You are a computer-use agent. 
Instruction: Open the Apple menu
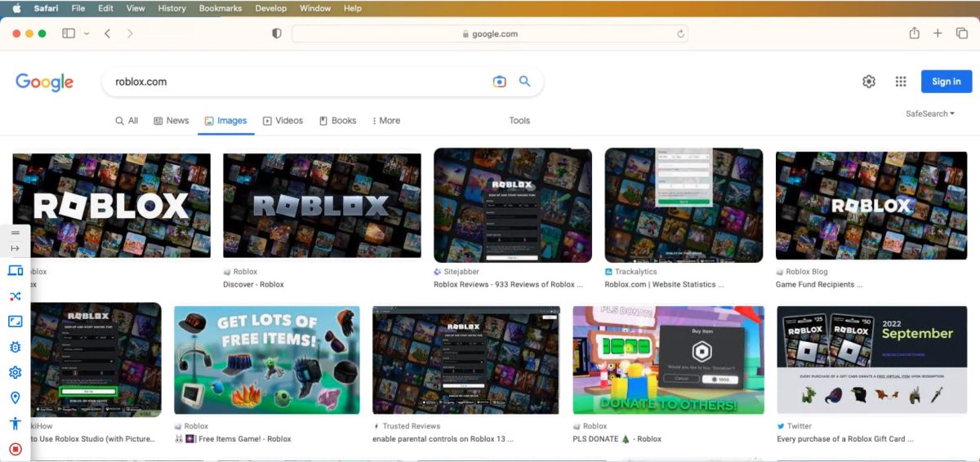pyautogui.click(x=16, y=8)
